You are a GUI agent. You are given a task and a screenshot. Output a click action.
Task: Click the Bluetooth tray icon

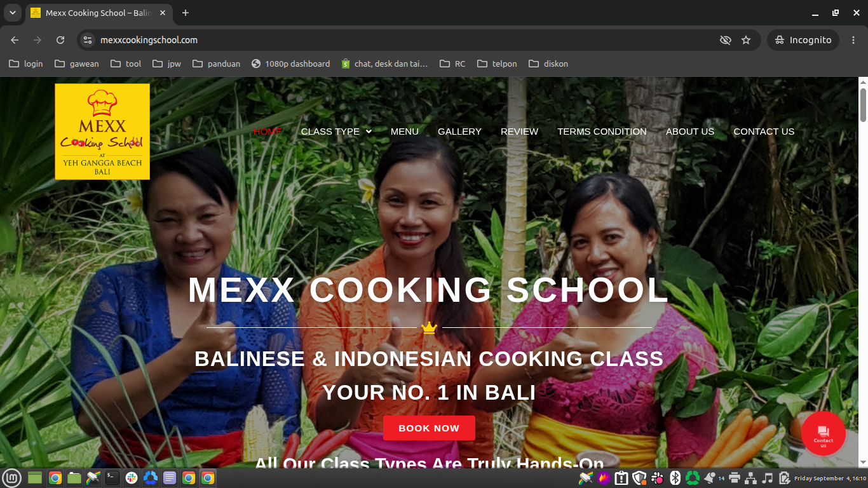(675, 478)
